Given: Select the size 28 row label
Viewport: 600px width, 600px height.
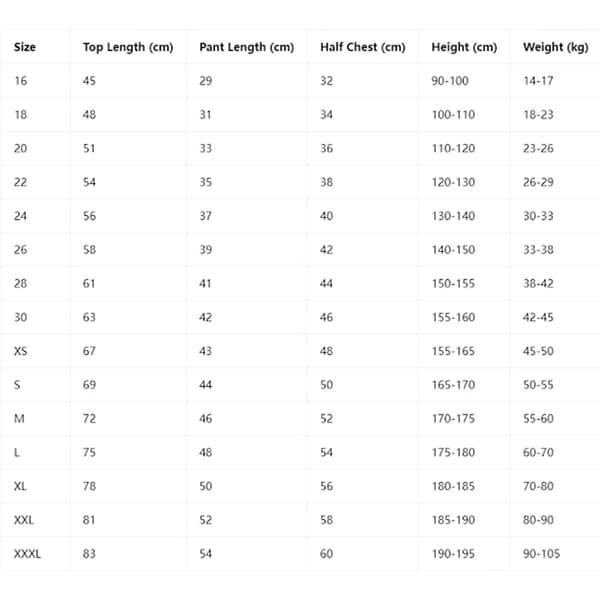Looking at the screenshot, I should (21, 284).
